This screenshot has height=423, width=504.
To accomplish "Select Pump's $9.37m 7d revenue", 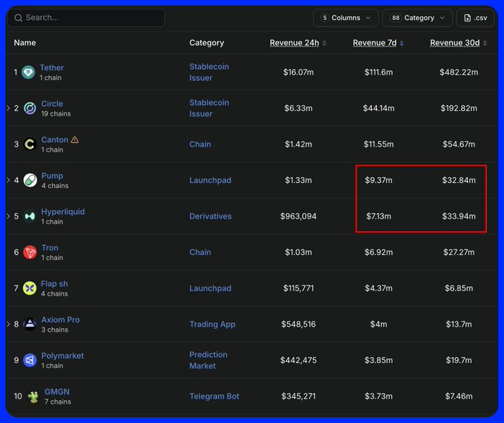I will (x=379, y=180).
